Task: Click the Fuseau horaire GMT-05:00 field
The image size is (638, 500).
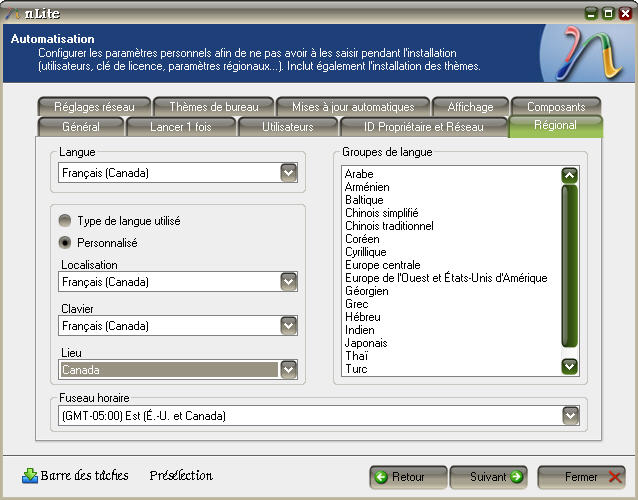Action: coord(319,415)
